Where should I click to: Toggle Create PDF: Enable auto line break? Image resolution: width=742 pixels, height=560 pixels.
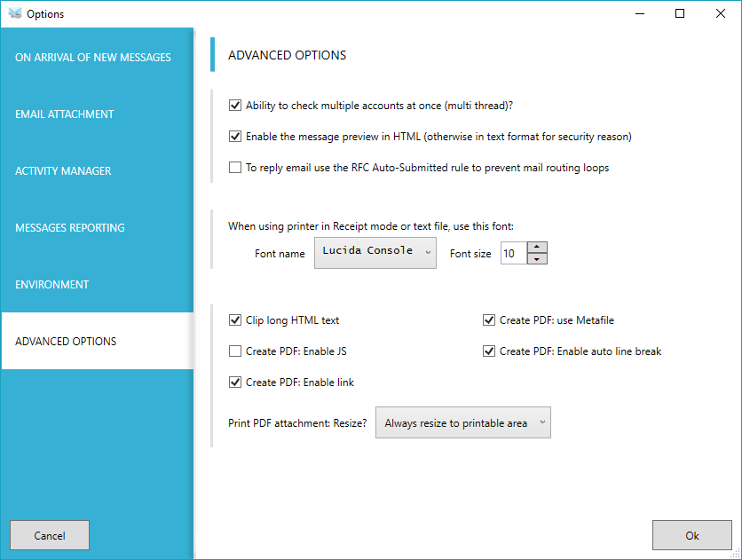[489, 351]
